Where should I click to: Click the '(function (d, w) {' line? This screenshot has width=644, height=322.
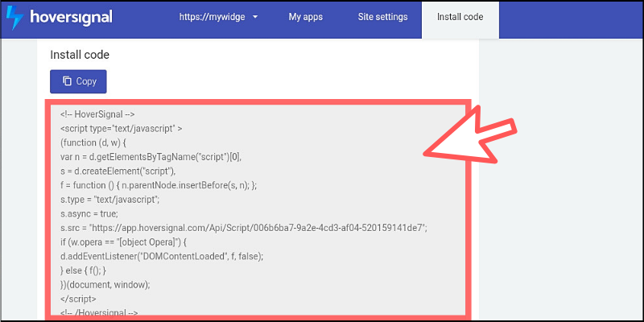pos(95,143)
